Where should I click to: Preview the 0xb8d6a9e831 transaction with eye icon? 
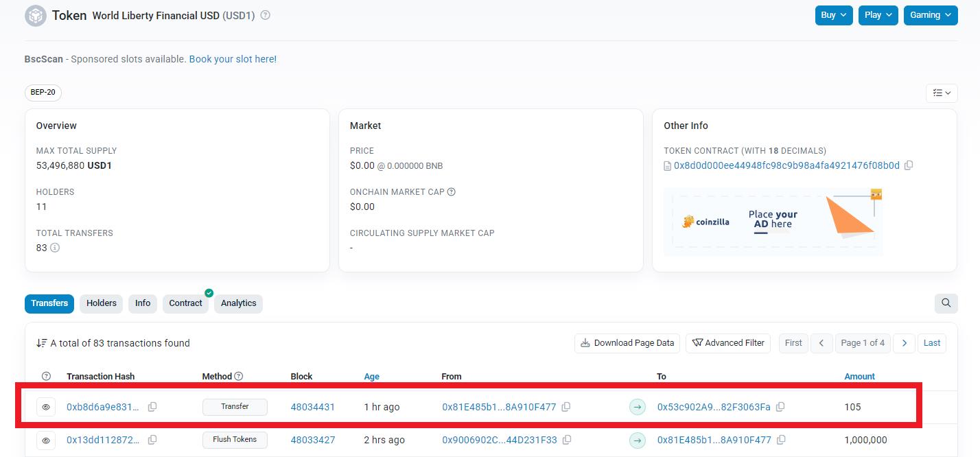(46, 407)
